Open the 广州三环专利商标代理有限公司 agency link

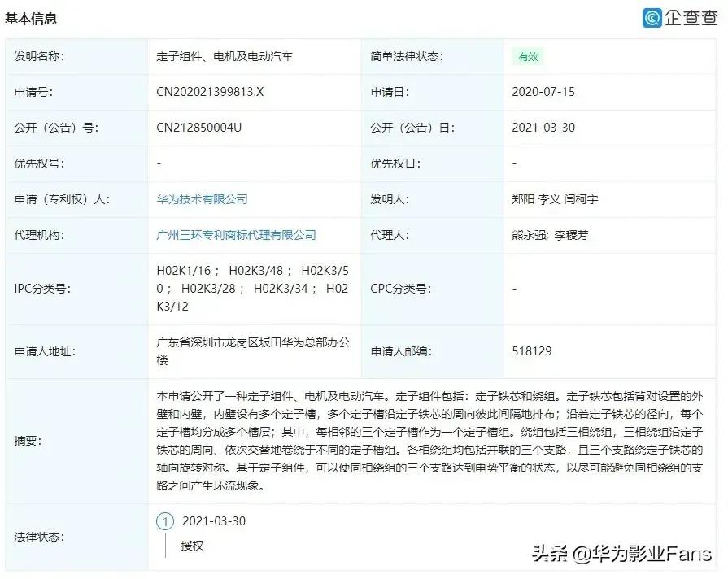(236, 235)
